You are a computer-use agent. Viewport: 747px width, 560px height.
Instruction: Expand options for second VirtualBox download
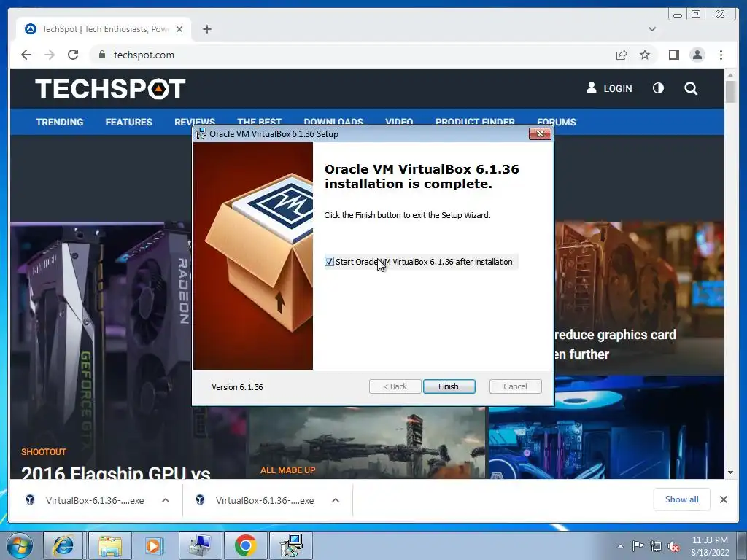[x=336, y=500]
